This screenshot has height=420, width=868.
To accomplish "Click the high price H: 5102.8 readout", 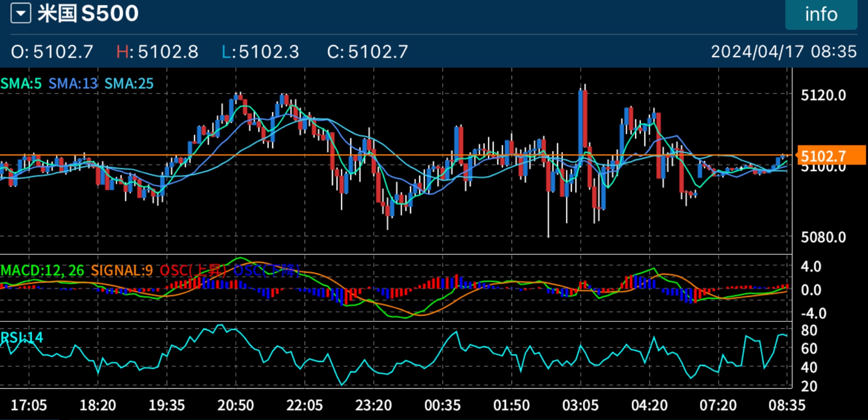I will coord(157,52).
